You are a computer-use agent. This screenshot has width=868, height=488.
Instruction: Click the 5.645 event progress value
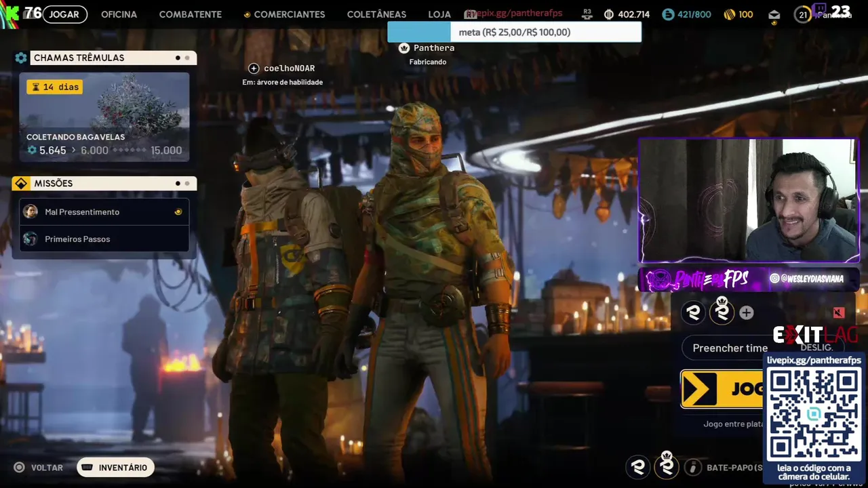(x=52, y=150)
